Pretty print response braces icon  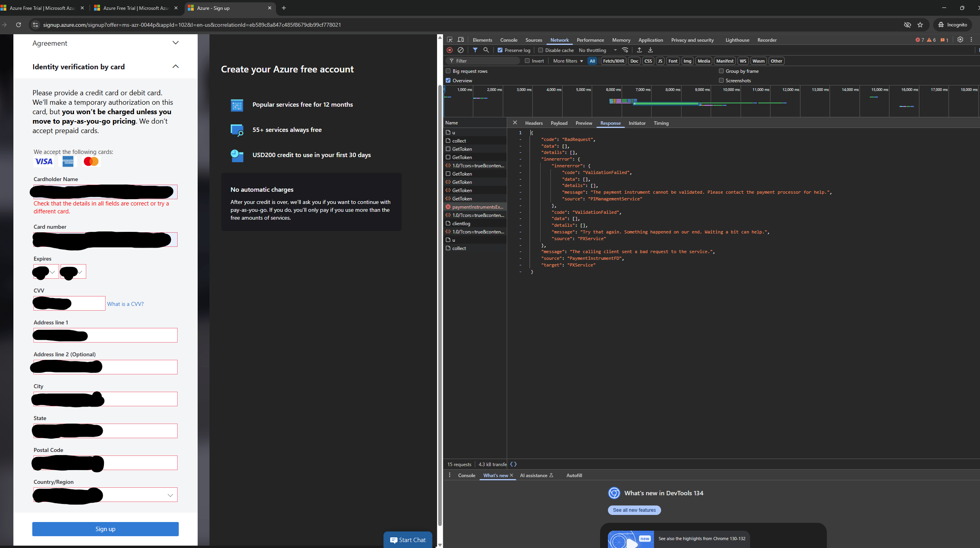point(513,464)
